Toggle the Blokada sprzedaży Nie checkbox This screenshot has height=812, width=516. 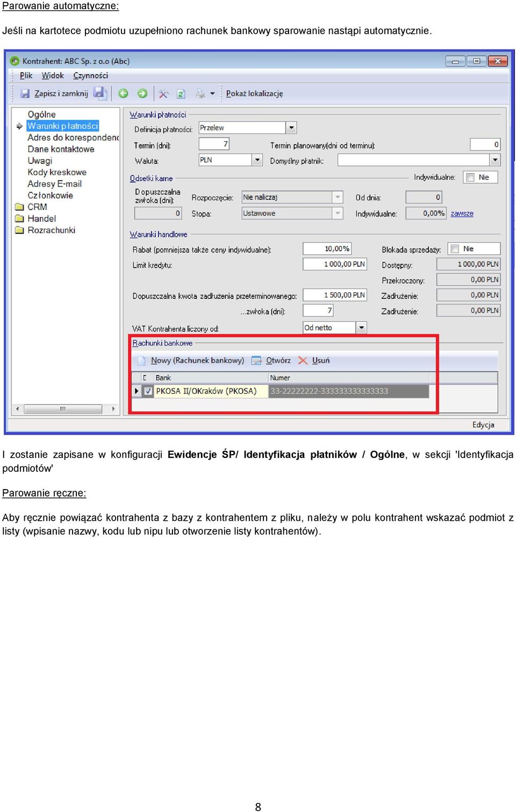coord(455,249)
